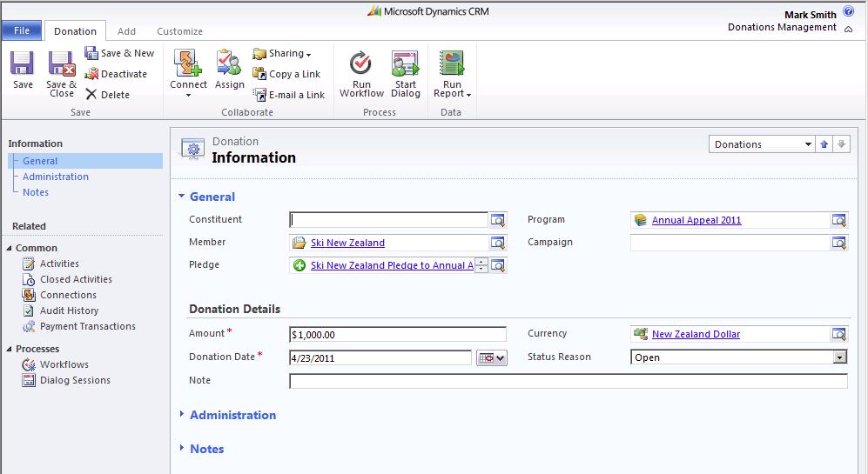Collapse the ribbon with the arrow
Image resolution: width=868 pixels, height=474 pixels.
pos(848,30)
